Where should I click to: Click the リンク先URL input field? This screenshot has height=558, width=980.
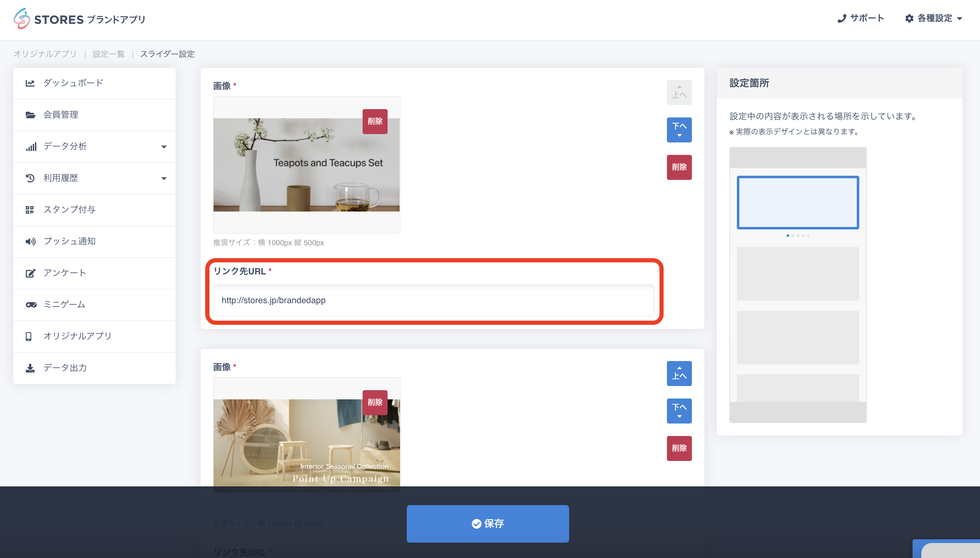tap(433, 300)
